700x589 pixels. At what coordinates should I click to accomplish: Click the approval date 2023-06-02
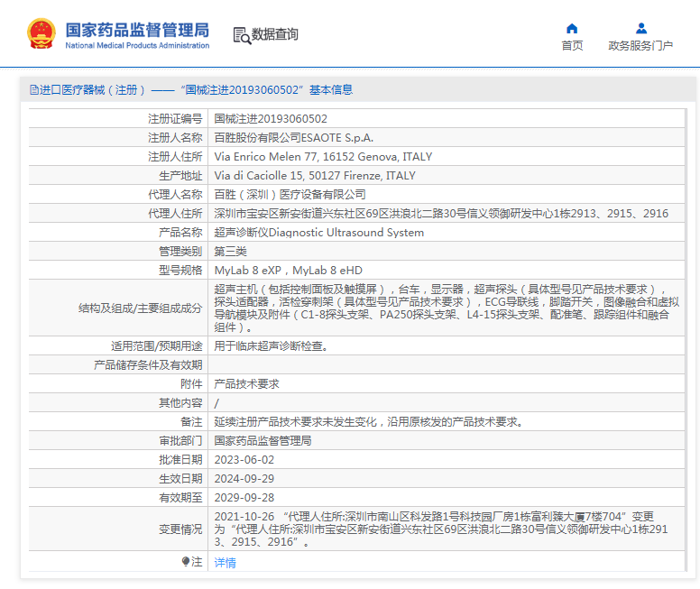coord(244,460)
